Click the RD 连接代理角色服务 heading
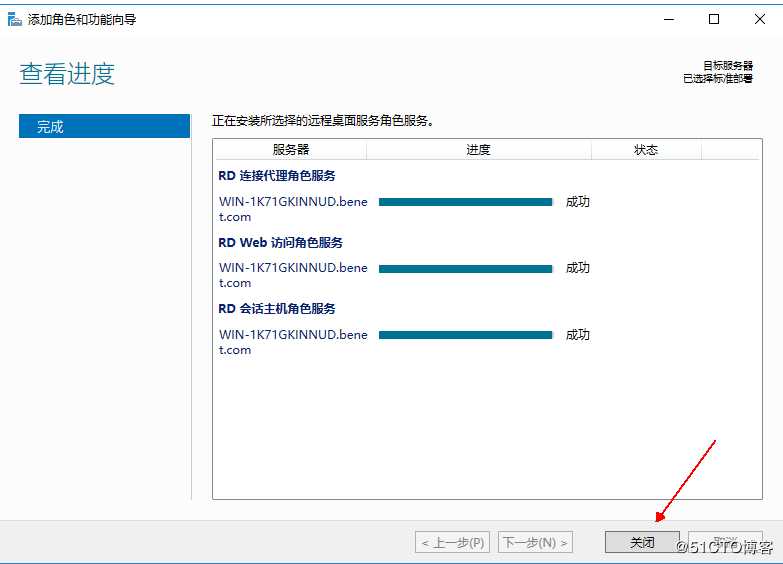The width and height of the screenshot is (783, 564). 277,175
